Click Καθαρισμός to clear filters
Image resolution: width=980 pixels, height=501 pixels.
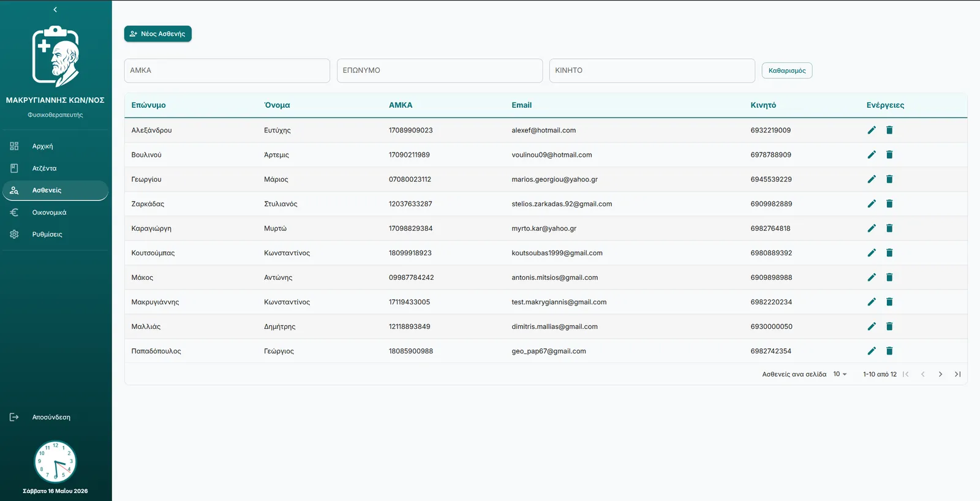[787, 70]
